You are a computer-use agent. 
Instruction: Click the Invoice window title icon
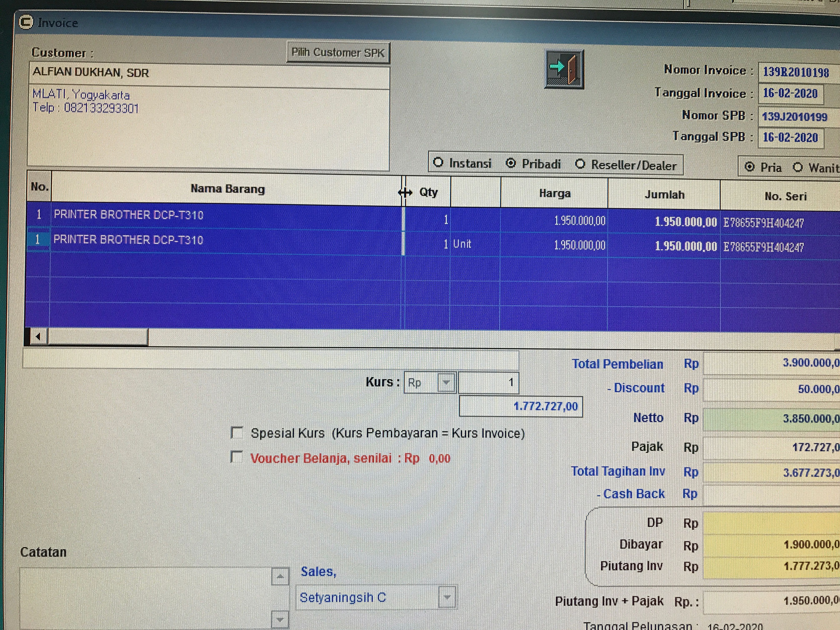point(26,22)
